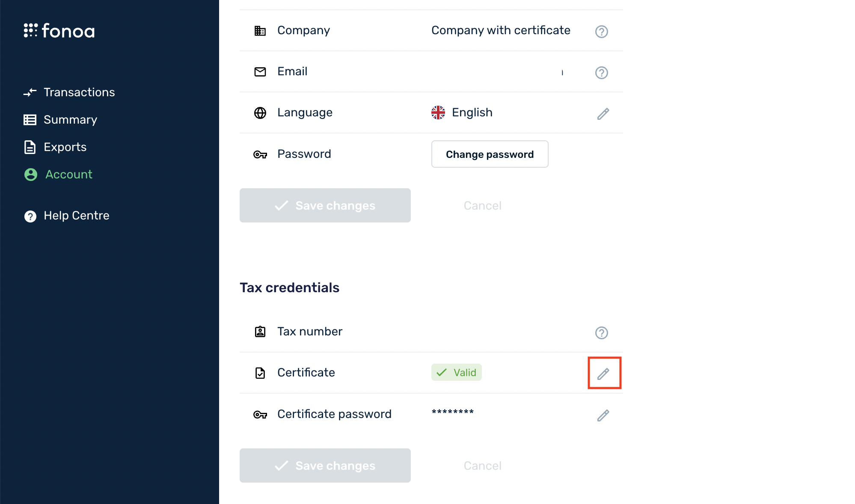The width and height of the screenshot is (855, 504).
Task: Click the Help Centre question icon
Action: pos(30,216)
